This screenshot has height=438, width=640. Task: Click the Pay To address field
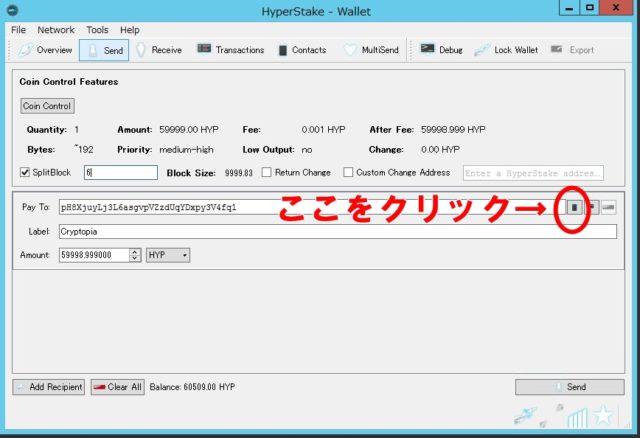(x=312, y=207)
